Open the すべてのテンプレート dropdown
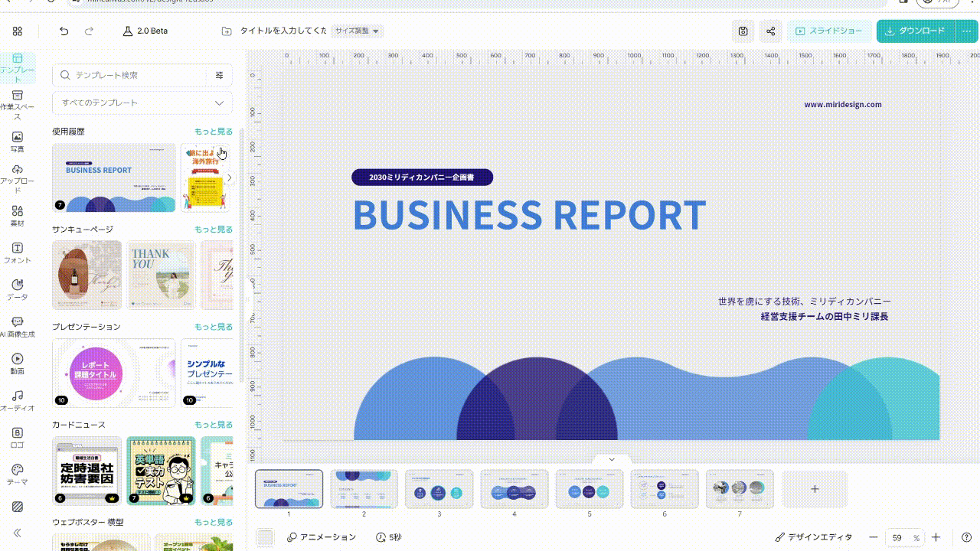The width and height of the screenshot is (980, 551). click(x=142, y=103)
